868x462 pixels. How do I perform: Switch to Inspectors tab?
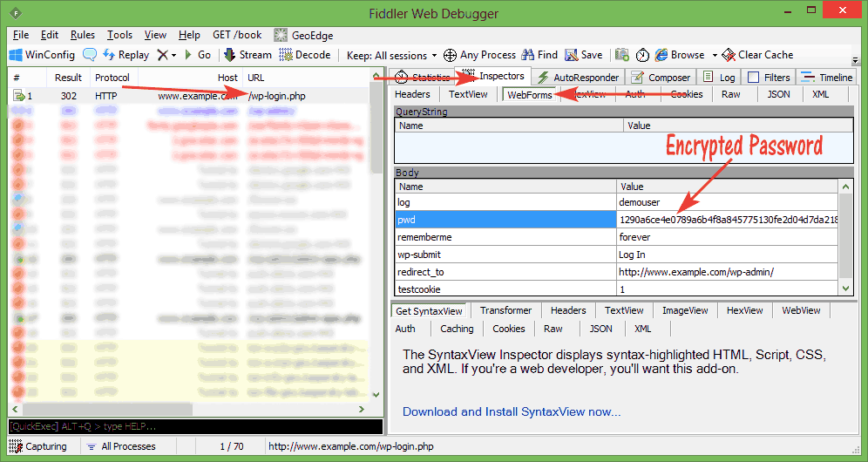tap(493, 76)
